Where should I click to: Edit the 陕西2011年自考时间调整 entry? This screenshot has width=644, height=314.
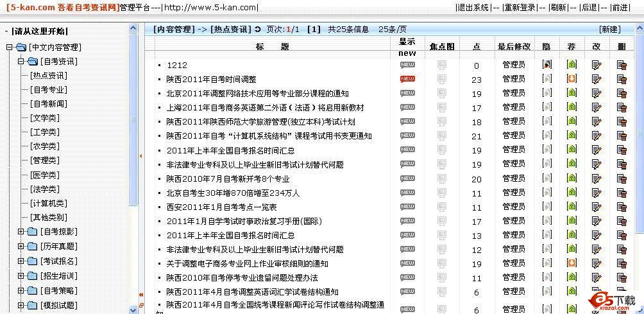[x=597, y=79]
